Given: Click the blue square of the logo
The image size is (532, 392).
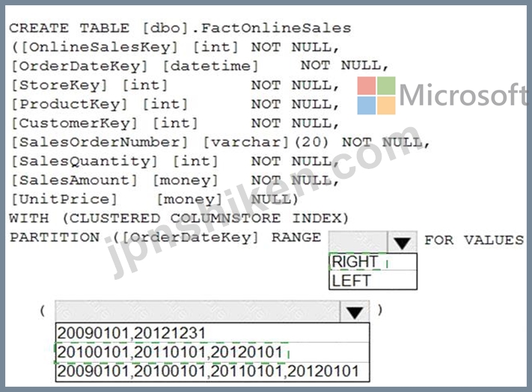Looking at the screenshot, I should pos(367,105).
